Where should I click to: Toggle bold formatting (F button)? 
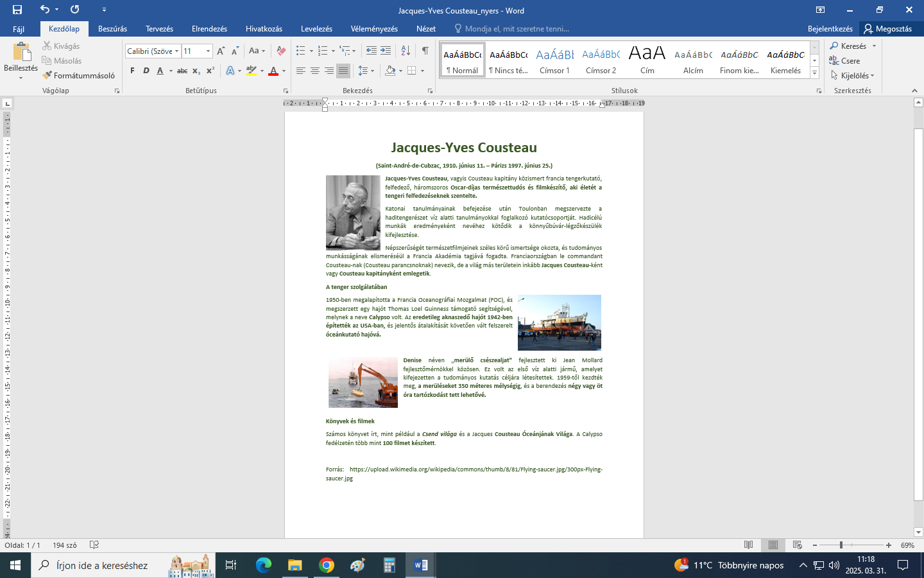[x=132, y=71]
